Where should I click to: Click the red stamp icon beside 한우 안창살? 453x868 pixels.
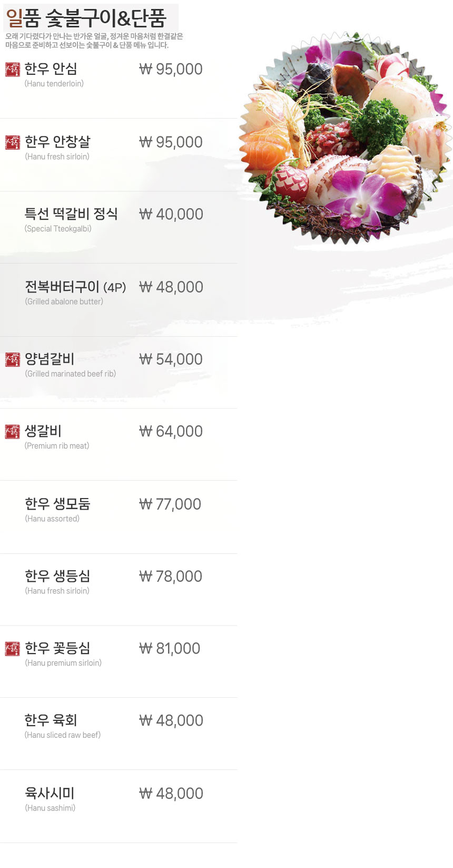coord(12,142)
